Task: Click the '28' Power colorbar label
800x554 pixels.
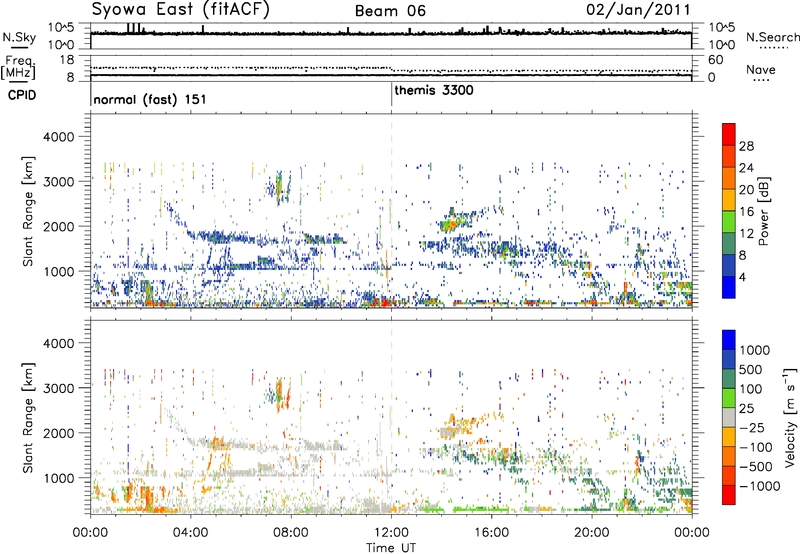Action: pos(746,146)
